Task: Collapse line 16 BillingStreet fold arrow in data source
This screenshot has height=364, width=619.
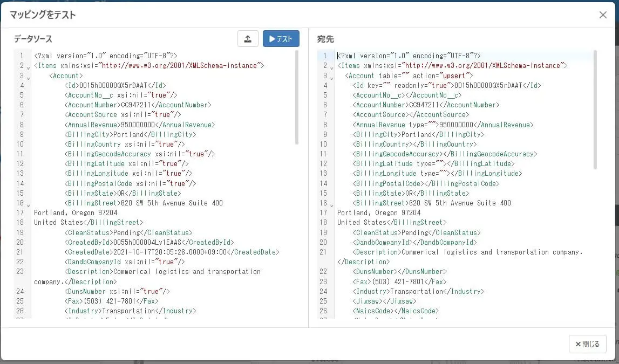Action: click(28, 205)
